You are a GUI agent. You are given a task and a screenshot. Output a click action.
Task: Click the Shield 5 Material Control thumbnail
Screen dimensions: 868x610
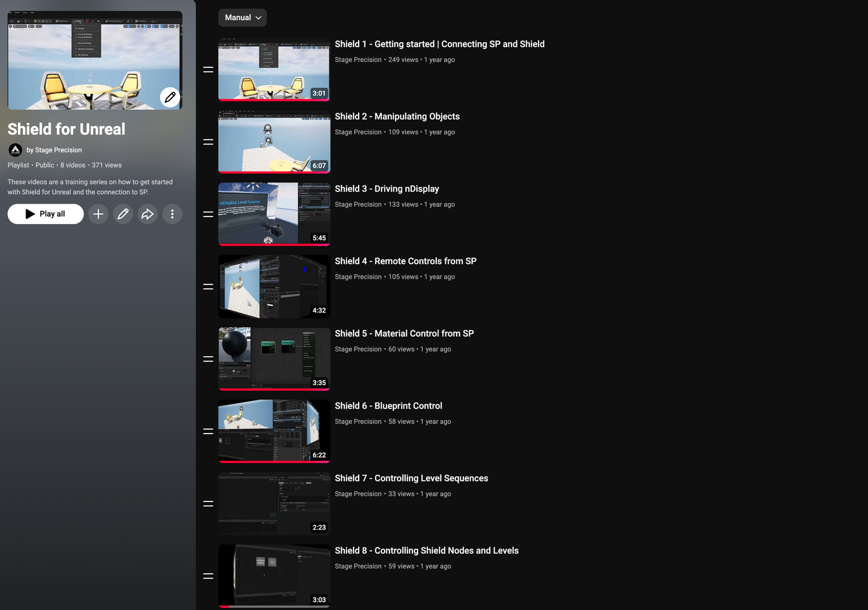click(274, 359)
